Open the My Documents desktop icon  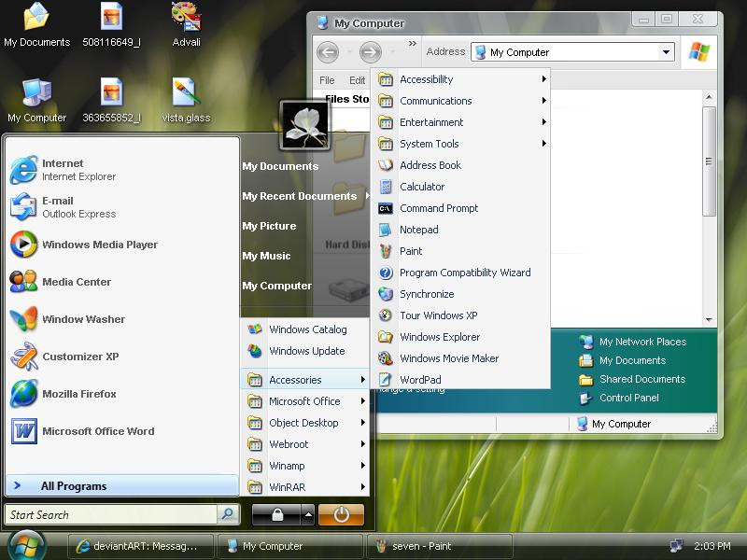pos(36,25)
